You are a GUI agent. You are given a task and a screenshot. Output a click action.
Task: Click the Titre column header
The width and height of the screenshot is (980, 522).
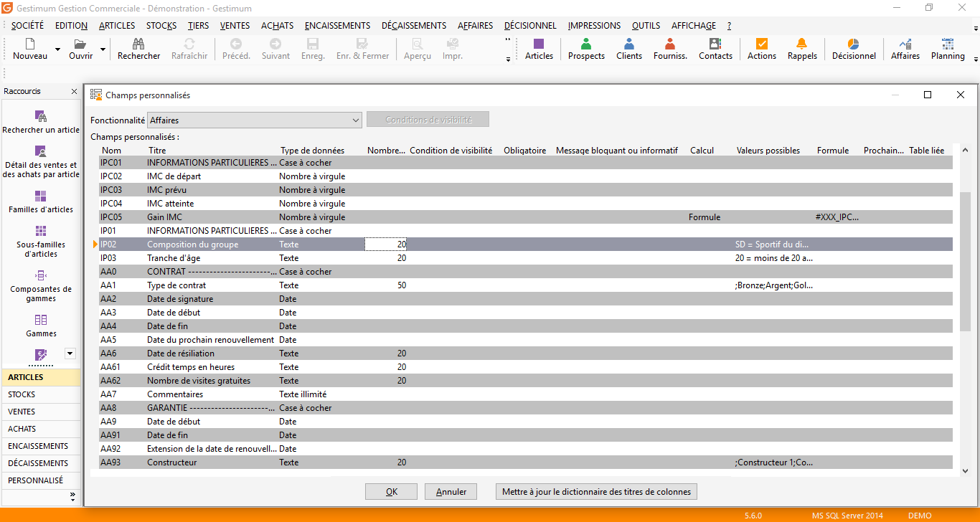tap(157, 151)
